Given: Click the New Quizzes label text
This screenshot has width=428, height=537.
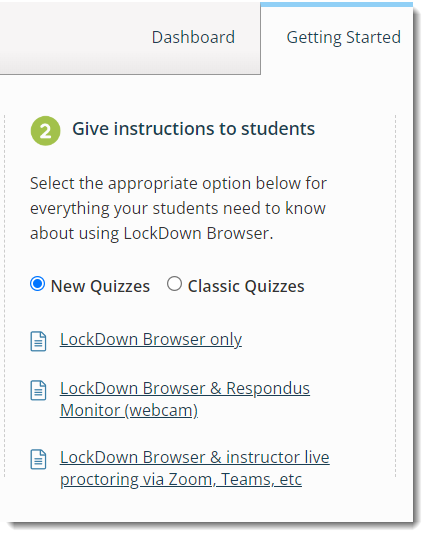Looking at the screenshot, I should pos(100,286).
